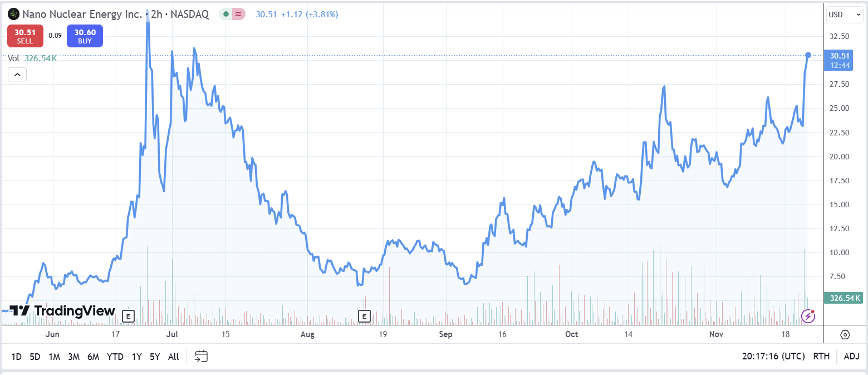This screenshot has width=868, height=375.
Task: Click the pink approximate data indicator icon
Action: (x=238, y=14)
